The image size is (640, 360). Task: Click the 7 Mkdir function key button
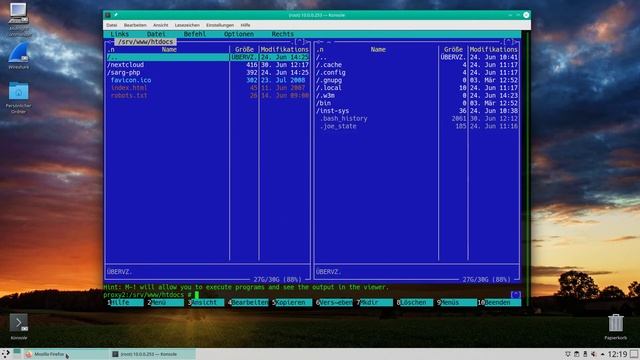(x=375, y=302)
